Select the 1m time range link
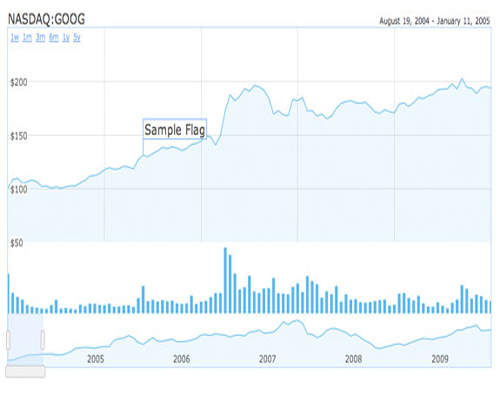 click(27, 38)
